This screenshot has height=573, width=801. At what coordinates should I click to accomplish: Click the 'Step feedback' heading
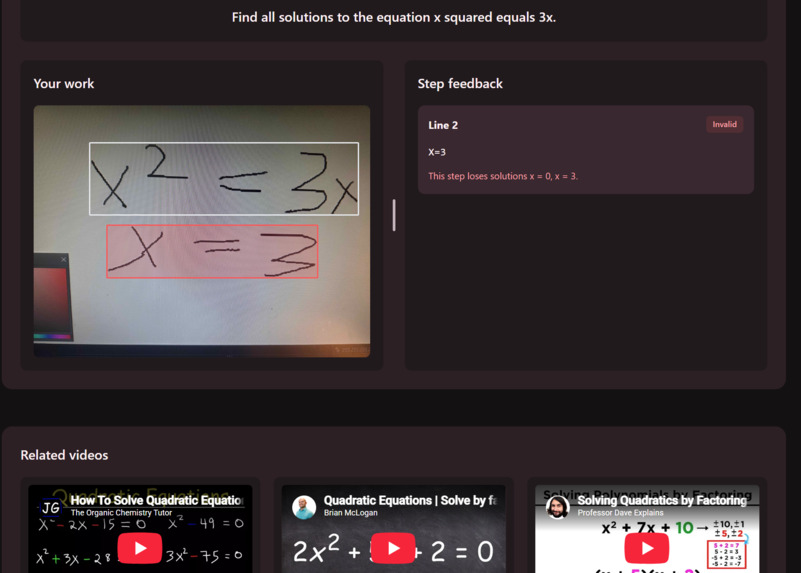pyautogui.click(x=460, y=83)
